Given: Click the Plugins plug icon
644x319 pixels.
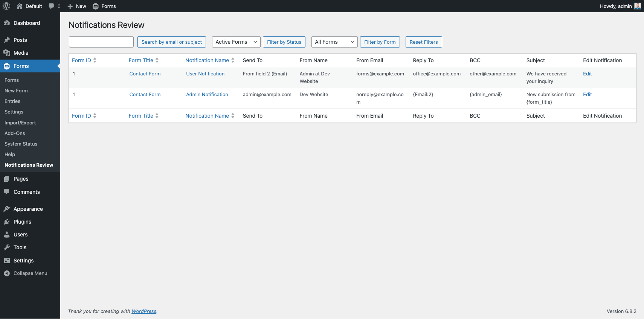Looking at the screenshot, I should (7, 222).
